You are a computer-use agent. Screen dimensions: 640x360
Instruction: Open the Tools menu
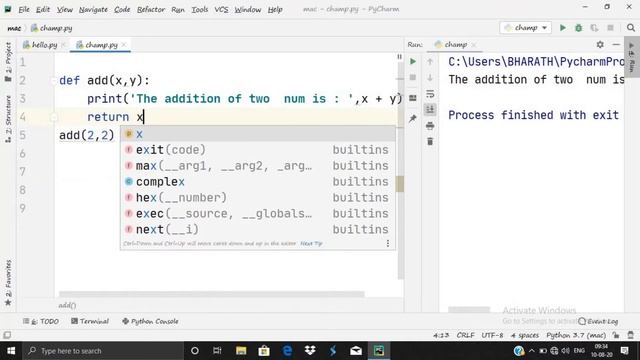(200, 9)
